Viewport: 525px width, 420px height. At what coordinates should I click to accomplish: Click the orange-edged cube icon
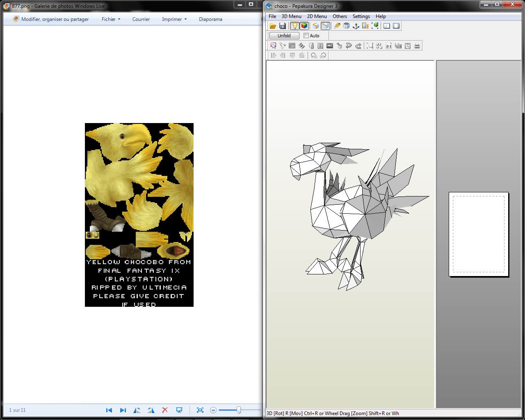click(x=315, y=26)
